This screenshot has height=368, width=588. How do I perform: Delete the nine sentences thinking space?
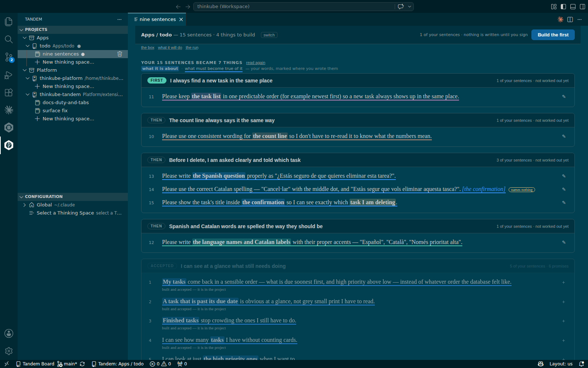click(120, 54)
